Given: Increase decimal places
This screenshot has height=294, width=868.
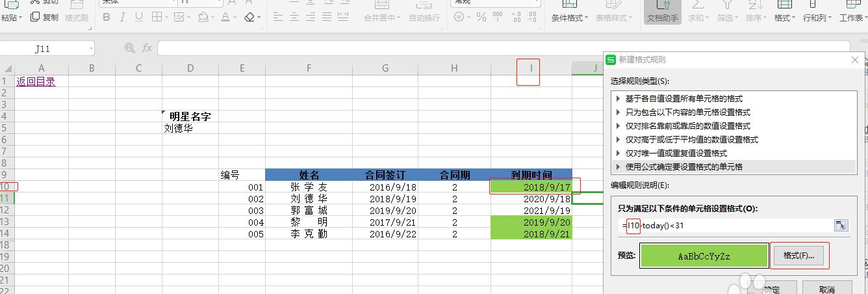Looking at the screenshot, I should point(516,18).
